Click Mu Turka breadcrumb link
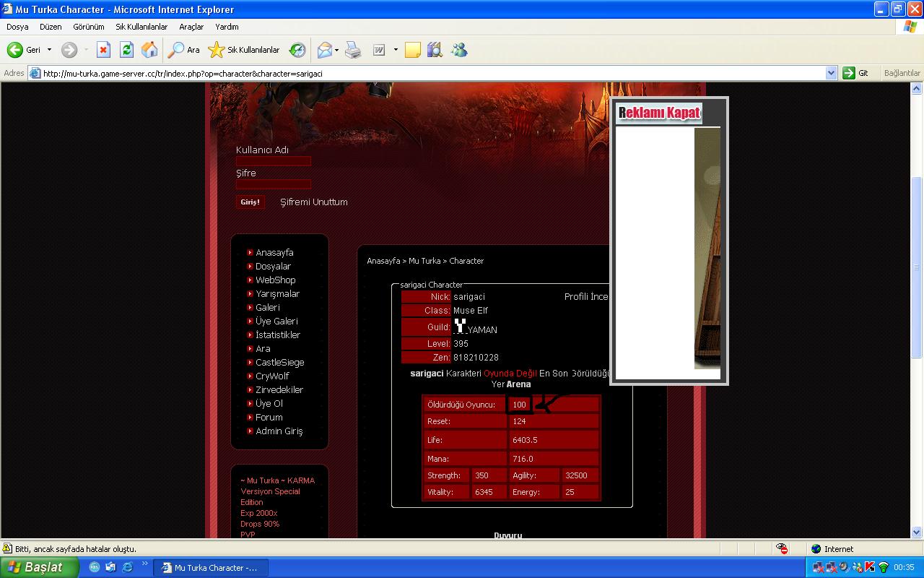 tap(424, 261)
